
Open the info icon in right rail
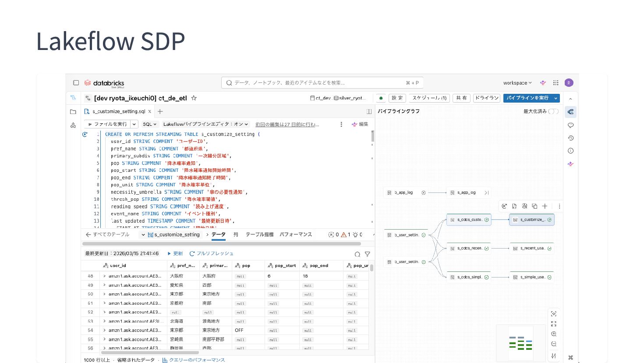coord(570,151)
